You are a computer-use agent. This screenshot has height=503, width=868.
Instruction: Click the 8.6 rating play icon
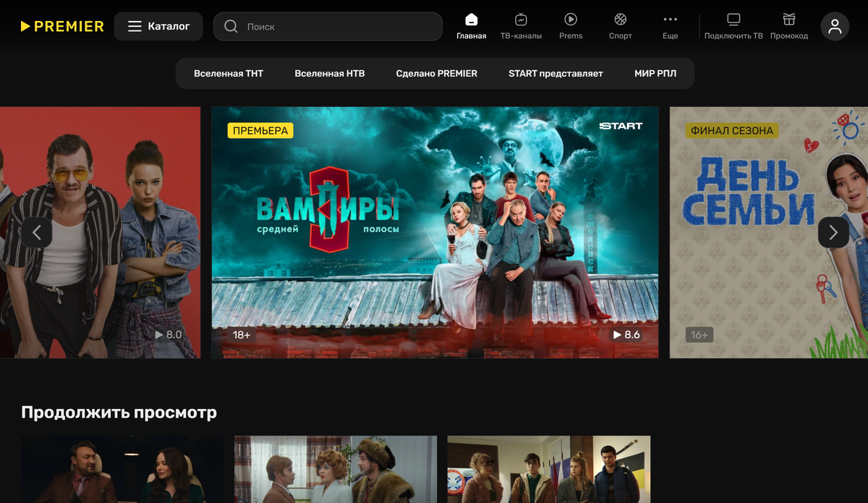coord(618,335)
